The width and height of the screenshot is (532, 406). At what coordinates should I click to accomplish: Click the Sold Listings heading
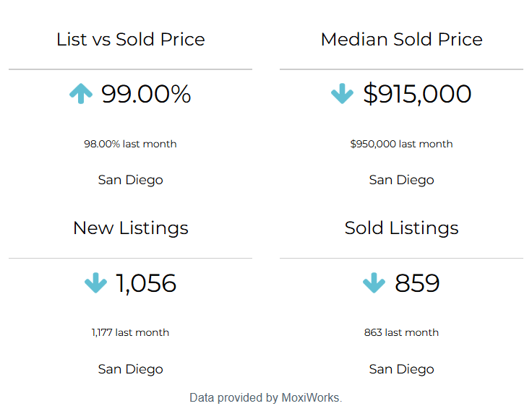[x=401, y=228]
